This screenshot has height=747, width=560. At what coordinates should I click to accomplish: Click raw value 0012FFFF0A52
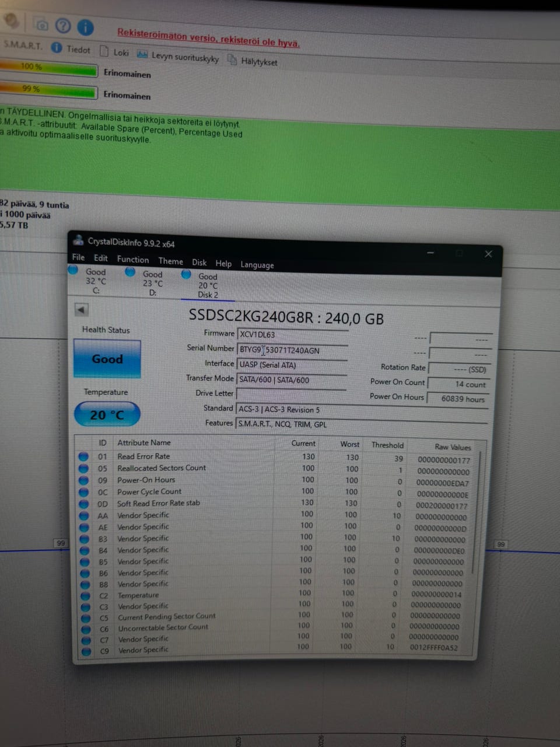point(433,647)
